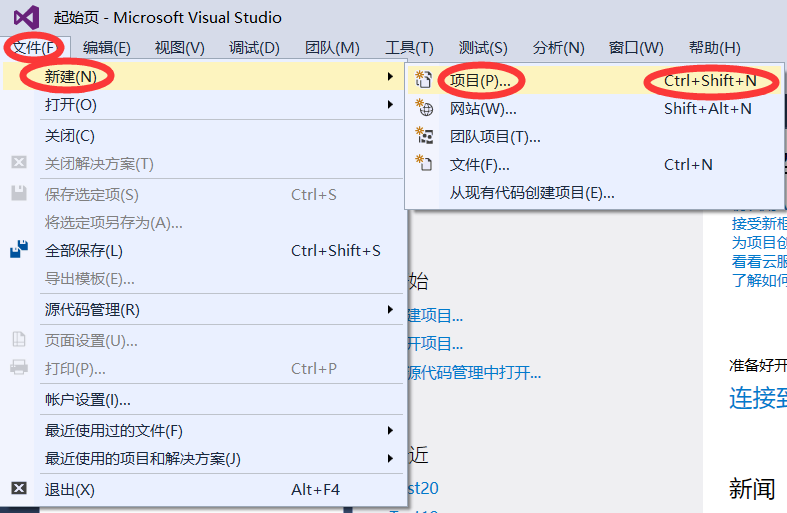Open the 文件(F) menu
Screen dimensions: 787x513
coord(35,48)
